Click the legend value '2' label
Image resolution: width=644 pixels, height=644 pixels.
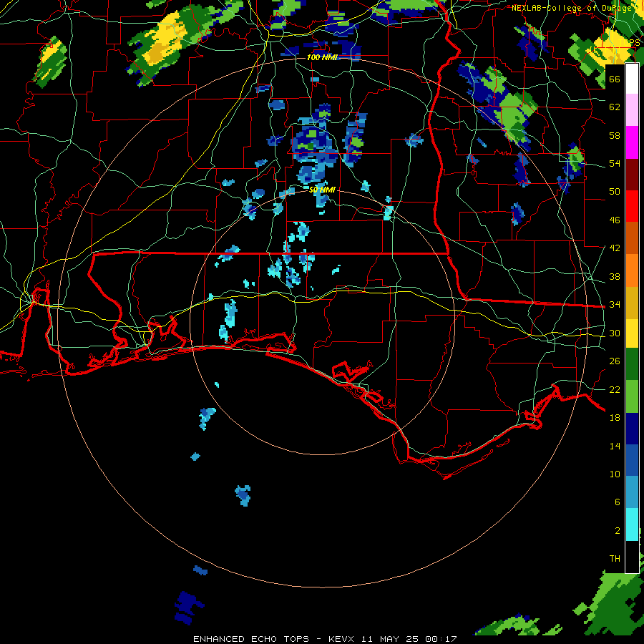tap(618, 531)
